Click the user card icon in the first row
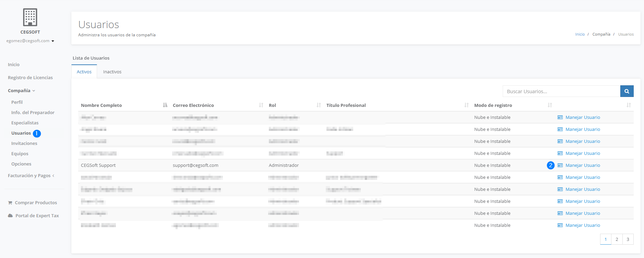The height and width of the screenshot is (258, 644). click(x=560, y=117)
